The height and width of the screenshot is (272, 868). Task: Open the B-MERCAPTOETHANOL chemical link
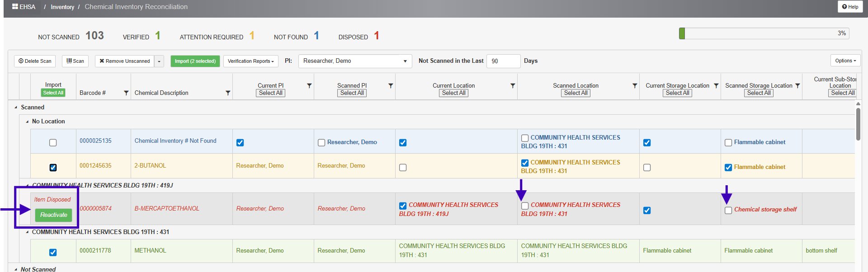point(167,209)
